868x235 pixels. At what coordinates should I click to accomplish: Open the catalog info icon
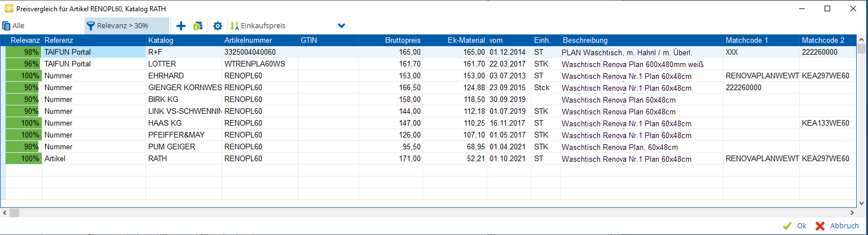(198, 26)
